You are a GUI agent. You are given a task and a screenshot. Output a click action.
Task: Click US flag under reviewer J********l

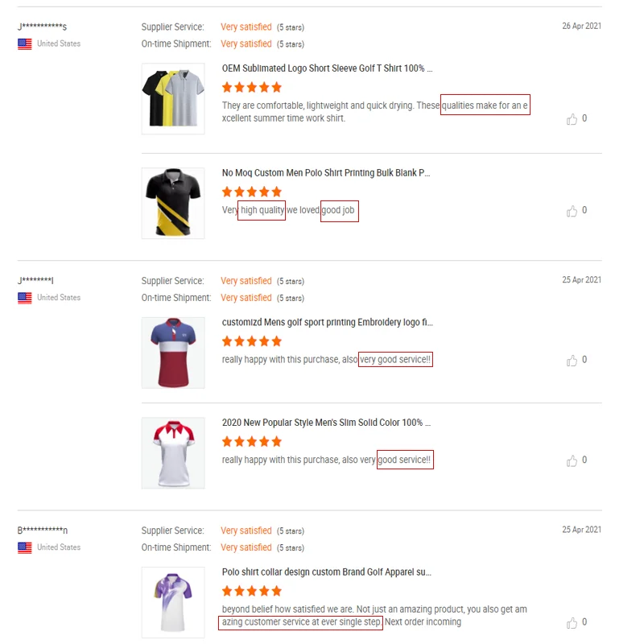tap(25, 298)
